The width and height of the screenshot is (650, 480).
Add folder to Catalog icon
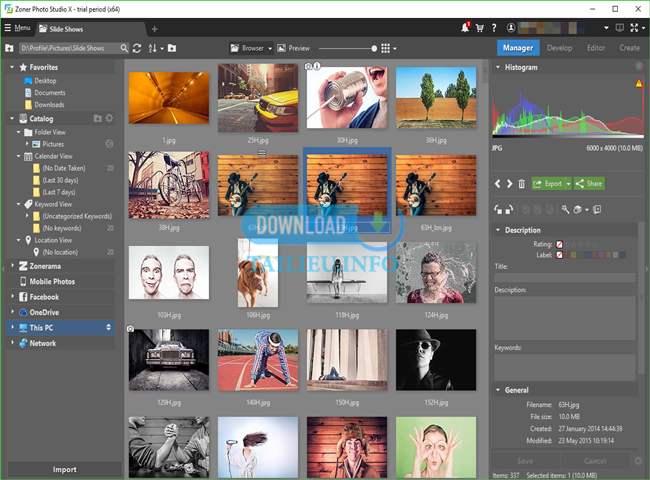97,119
